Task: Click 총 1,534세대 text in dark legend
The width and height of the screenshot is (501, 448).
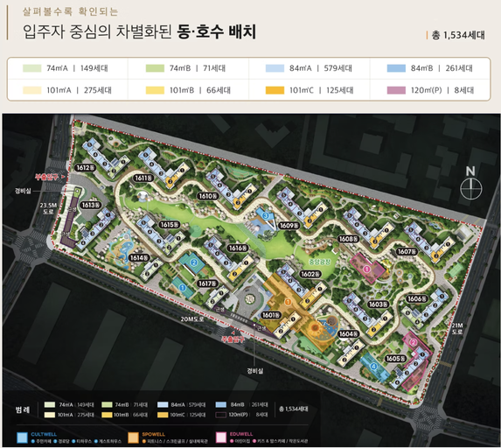Action: point(293,409)
